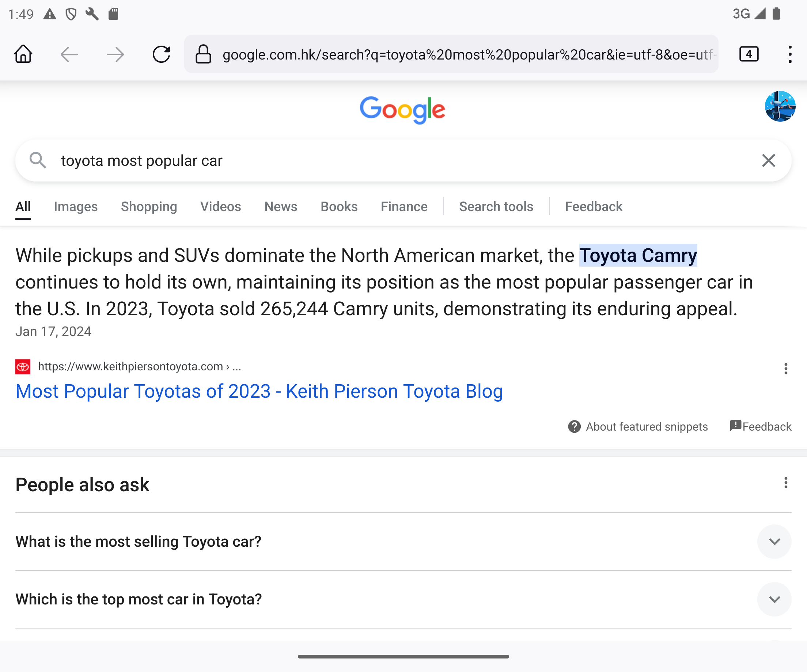This screenshot has height=672, width=807.
Task: Open the browser three-dot menu
Action: coord(790,54)
